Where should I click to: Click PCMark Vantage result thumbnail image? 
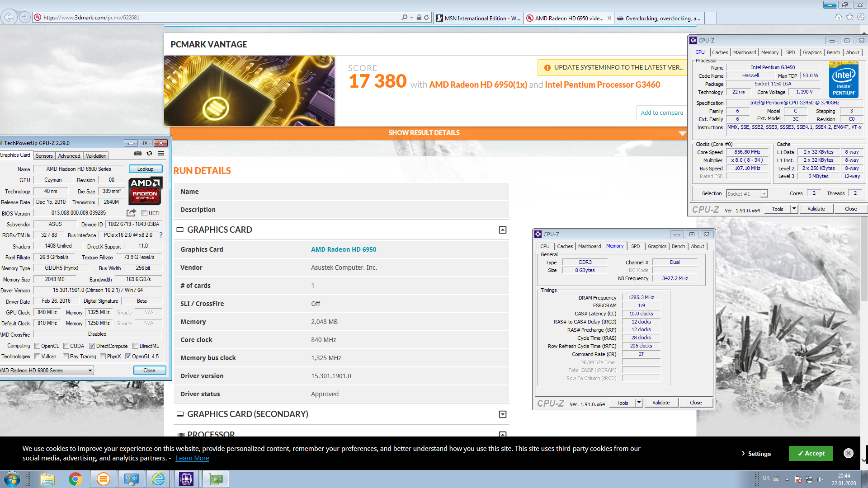pos(250,91)
